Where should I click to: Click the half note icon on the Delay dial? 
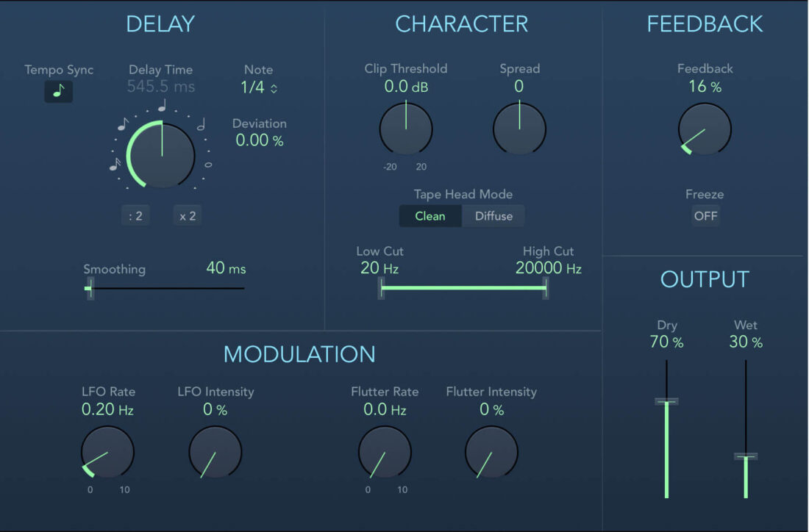202,124
